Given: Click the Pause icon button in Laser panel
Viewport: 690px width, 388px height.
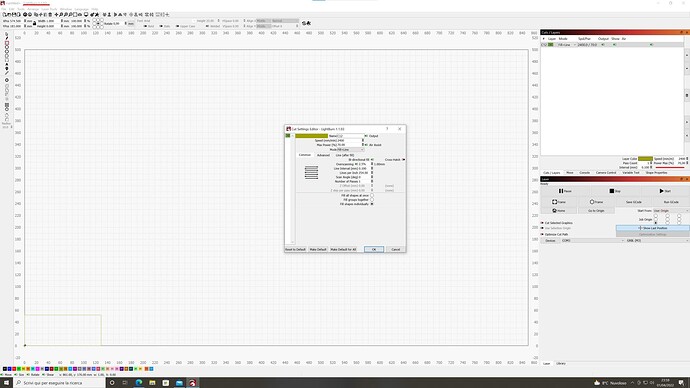Looking at the screenshot, I should (565, 191).
